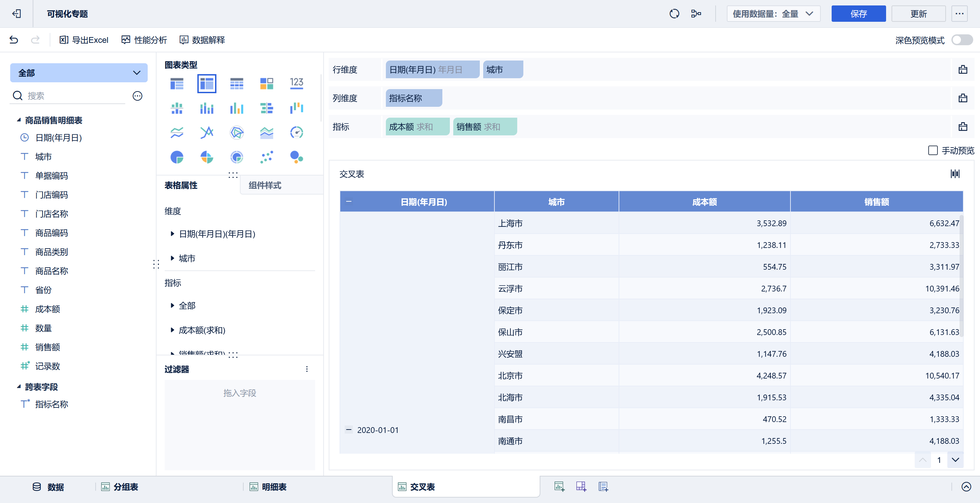Open the 全部 data table dropdown
This screenshot has height=503, width=980.
click(x=79, y=73)
